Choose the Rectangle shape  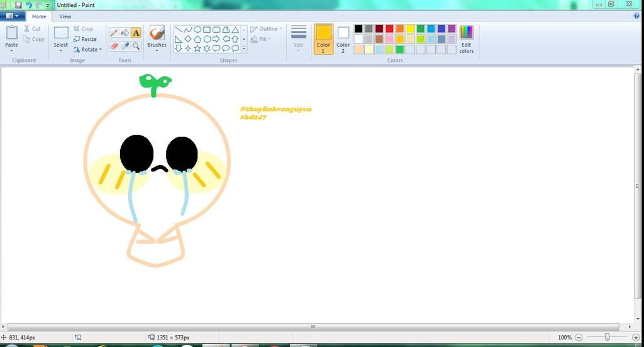coord(207,30)
